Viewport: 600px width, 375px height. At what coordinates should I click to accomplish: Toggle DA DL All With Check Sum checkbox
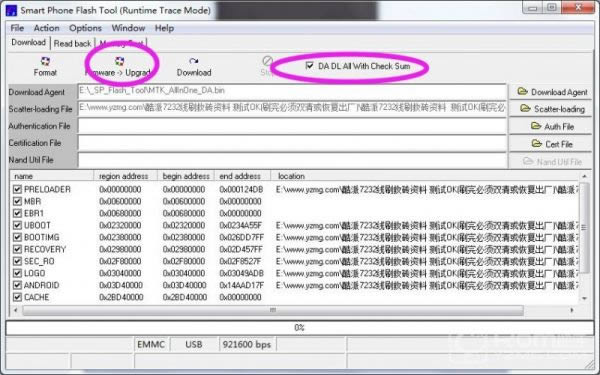tap(309, 66)
